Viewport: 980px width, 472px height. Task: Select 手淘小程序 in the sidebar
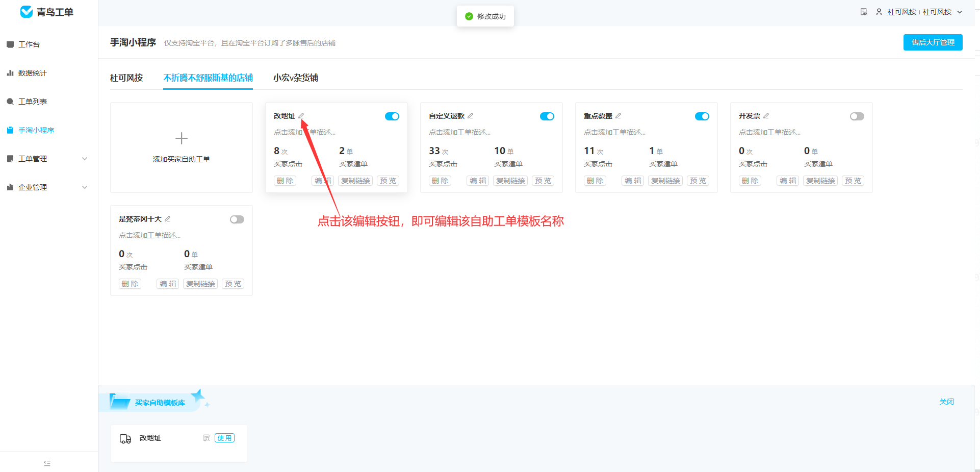click(x=49, y=130)
